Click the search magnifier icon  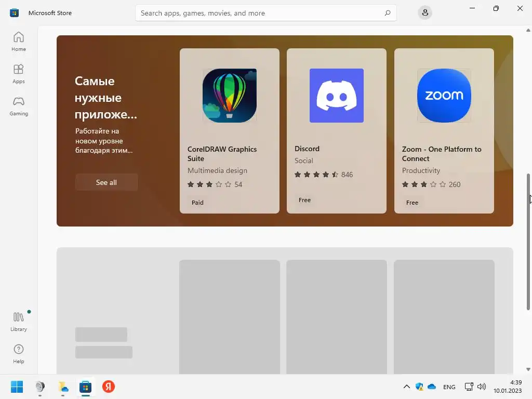click(388, 13)
